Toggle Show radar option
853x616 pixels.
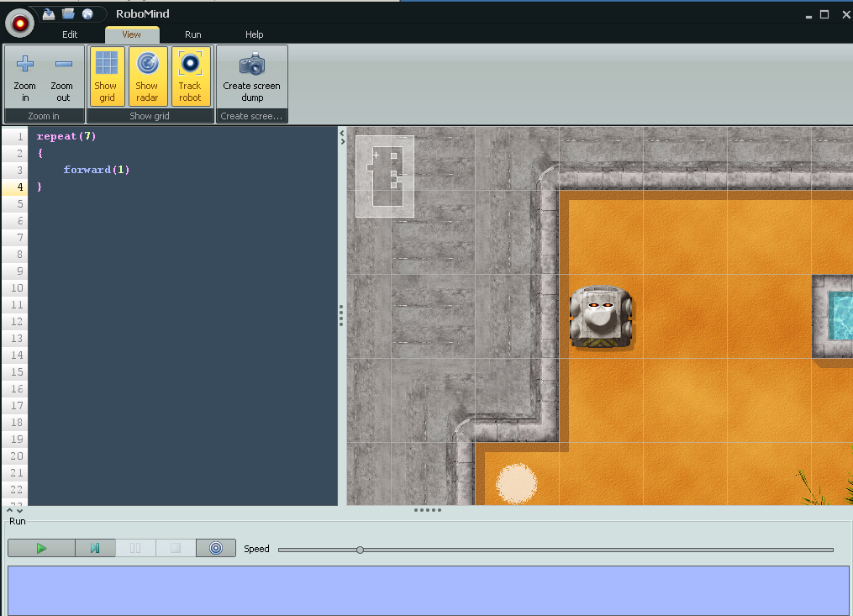click(x=147, y=76)
